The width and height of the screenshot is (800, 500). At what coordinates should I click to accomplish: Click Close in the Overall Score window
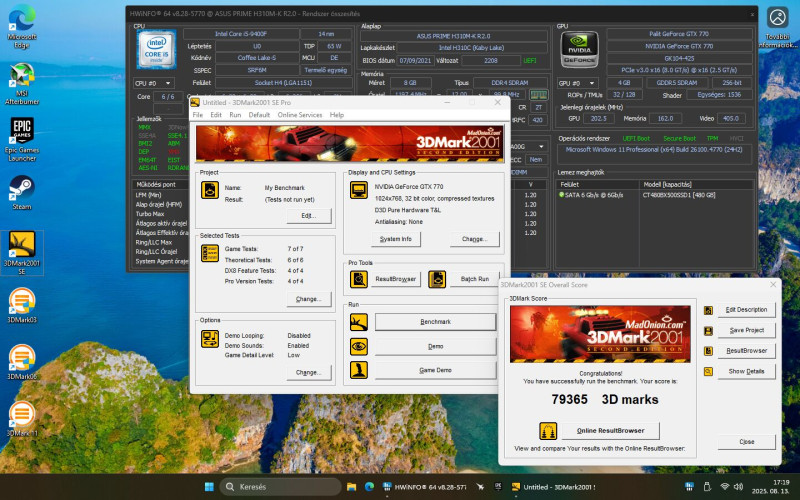coord(746,442)
